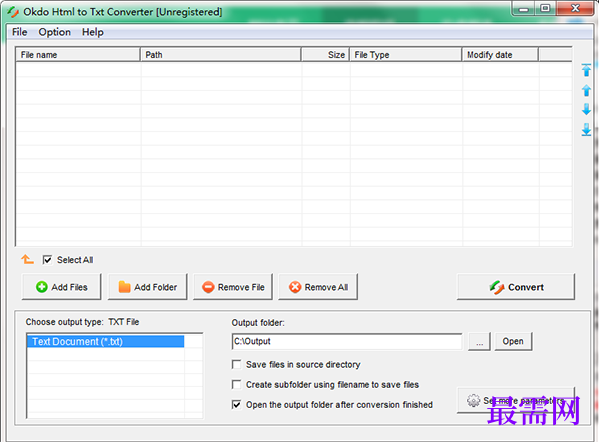Minimize the Okdo converter window
This screenshot has height=442, width=599.
tap(523, 8)
